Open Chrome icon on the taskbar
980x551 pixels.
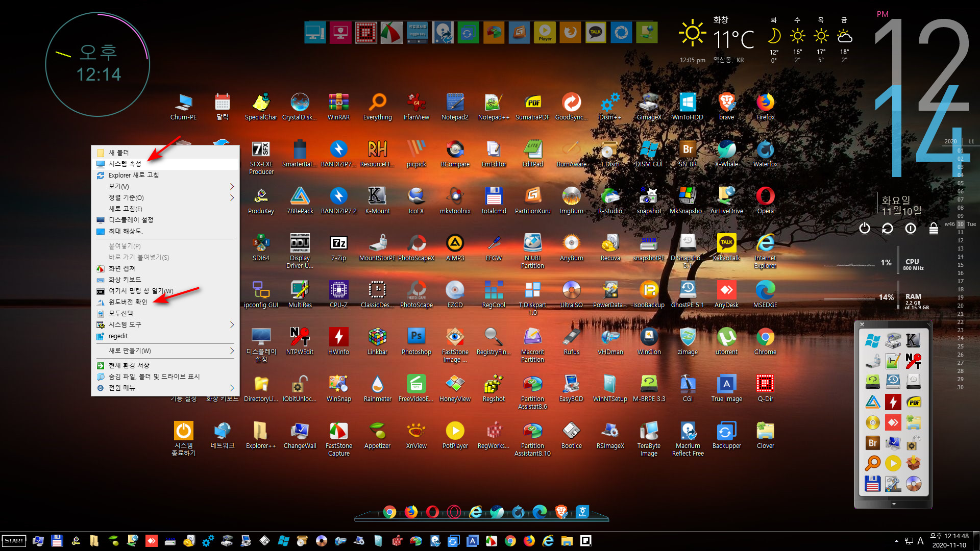(x=510, y=541)
